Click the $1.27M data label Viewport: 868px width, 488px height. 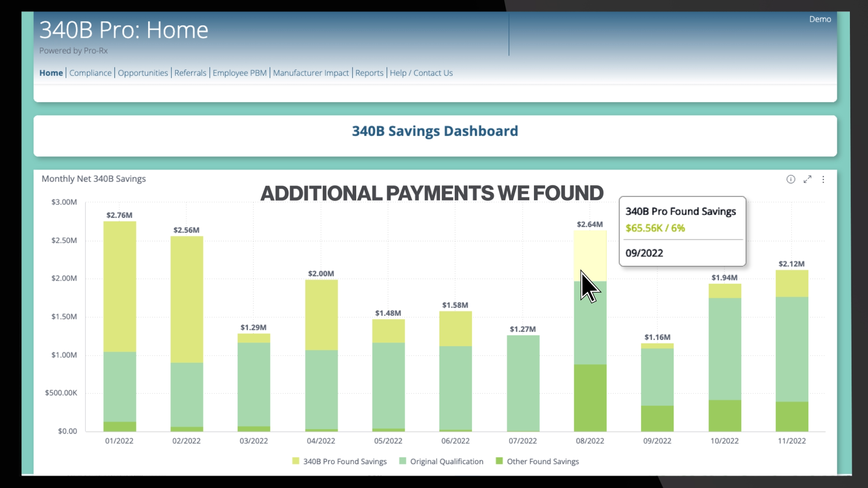(523, 329)
